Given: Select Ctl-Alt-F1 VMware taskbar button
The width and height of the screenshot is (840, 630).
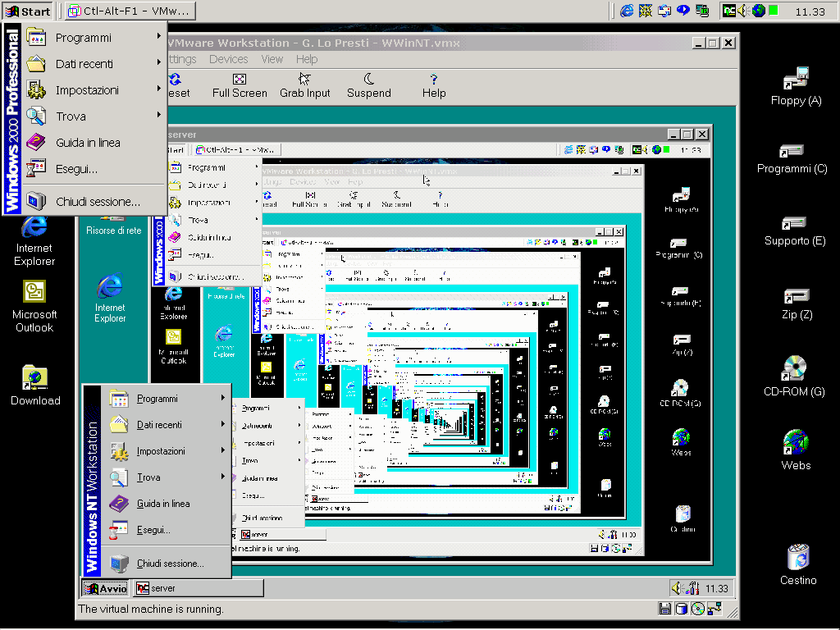Looking at the screenshot, I should coord(130,11).
